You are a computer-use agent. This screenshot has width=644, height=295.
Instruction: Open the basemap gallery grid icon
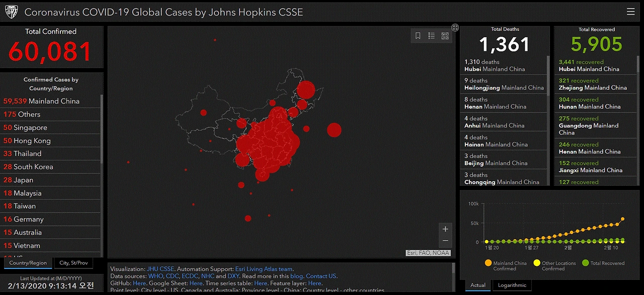(x=445, y=36)
